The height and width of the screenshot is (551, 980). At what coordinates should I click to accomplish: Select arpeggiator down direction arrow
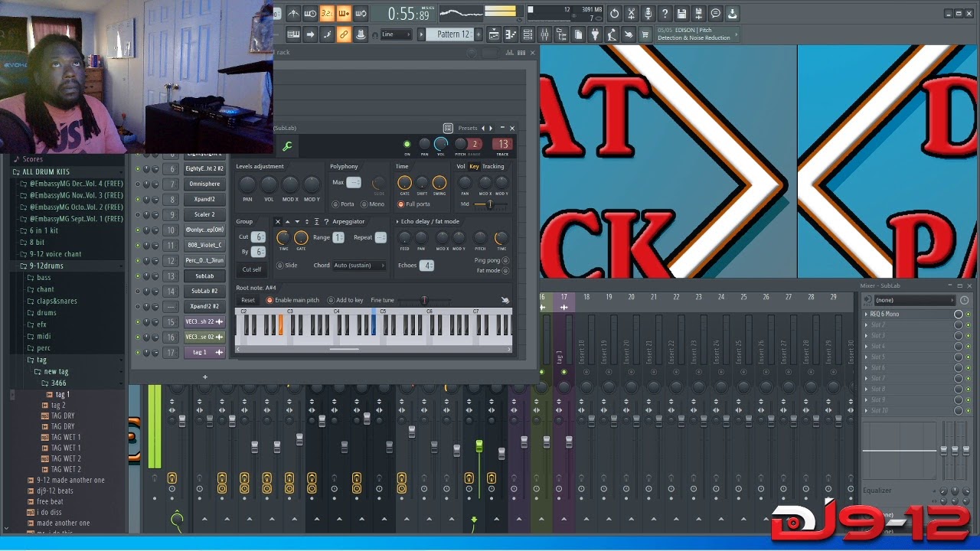pyautogui.click(x=297, y=222)
